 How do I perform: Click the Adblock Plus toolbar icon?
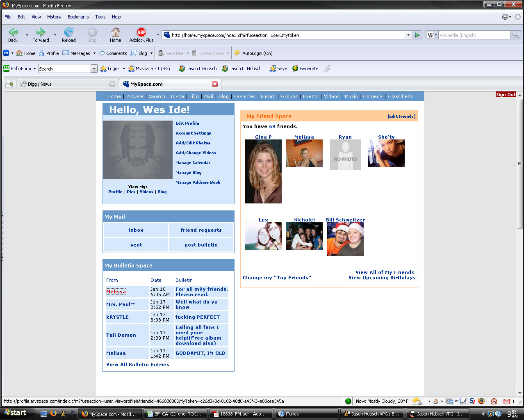click(x=141, y=32)
